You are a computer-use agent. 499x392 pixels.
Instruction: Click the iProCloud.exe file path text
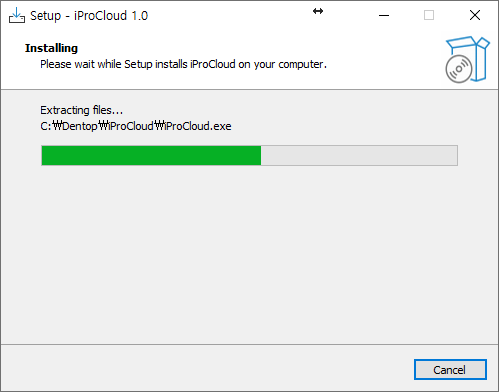pos(136,126)
